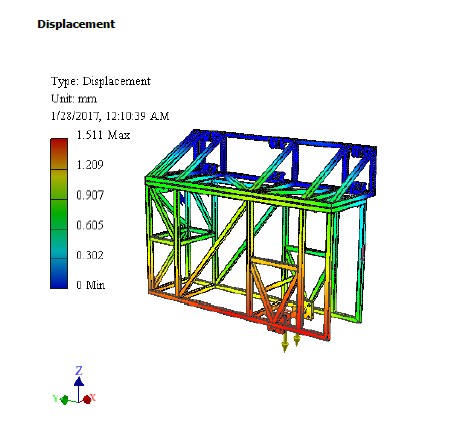This screenshot has height=428, width=475.
Task: Click the date stamp 1/28/2017, 12:10:39 AM
Action: coord(110,116)
